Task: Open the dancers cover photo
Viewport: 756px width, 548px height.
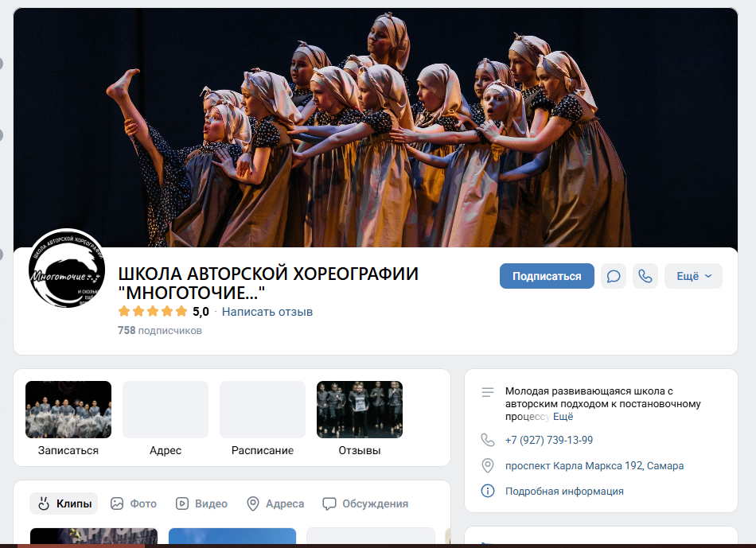Action: tap(375, 128)
